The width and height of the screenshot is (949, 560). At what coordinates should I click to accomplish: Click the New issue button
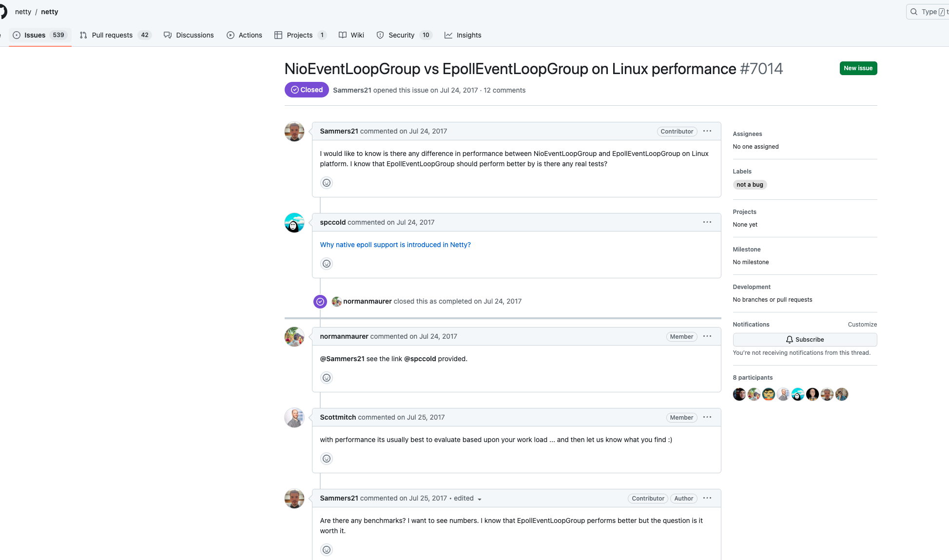(858, 68)
